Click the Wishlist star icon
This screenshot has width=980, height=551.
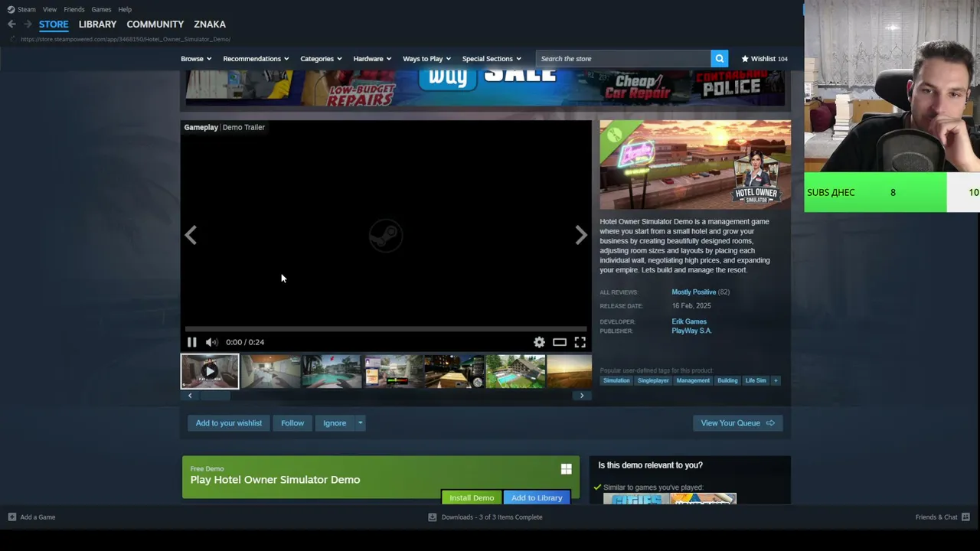745,59
